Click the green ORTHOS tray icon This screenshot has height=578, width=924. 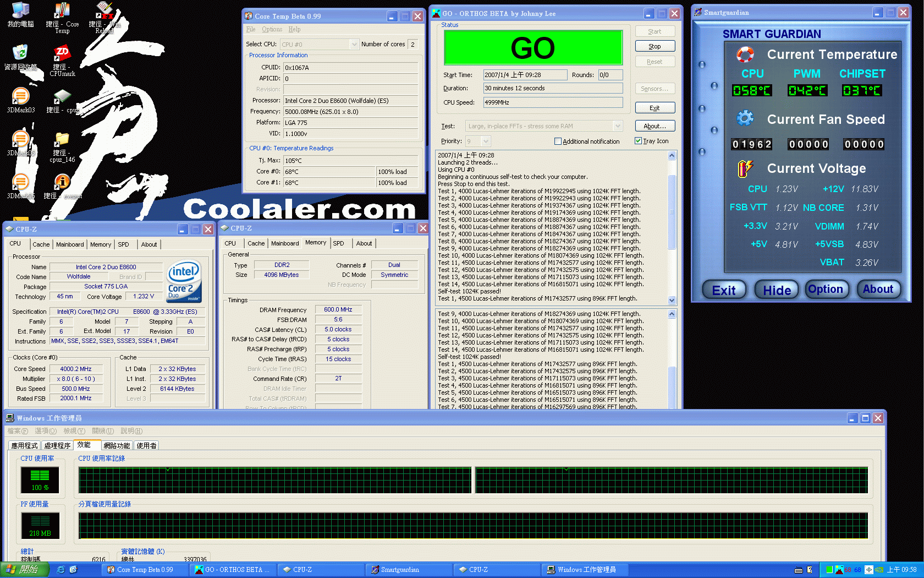point(829,570)
